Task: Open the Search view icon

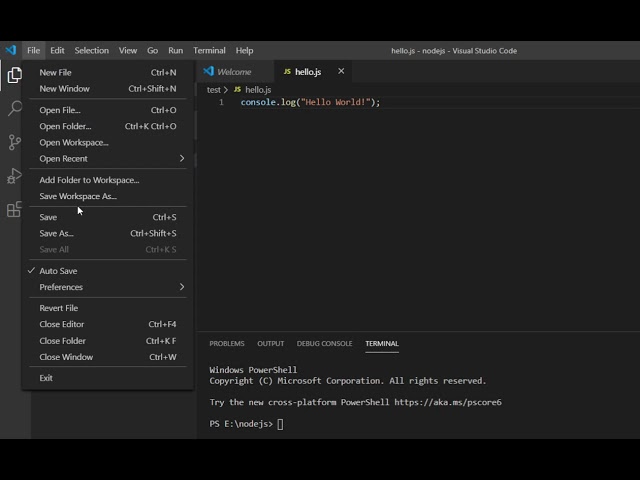Action: tap(14, 109)
